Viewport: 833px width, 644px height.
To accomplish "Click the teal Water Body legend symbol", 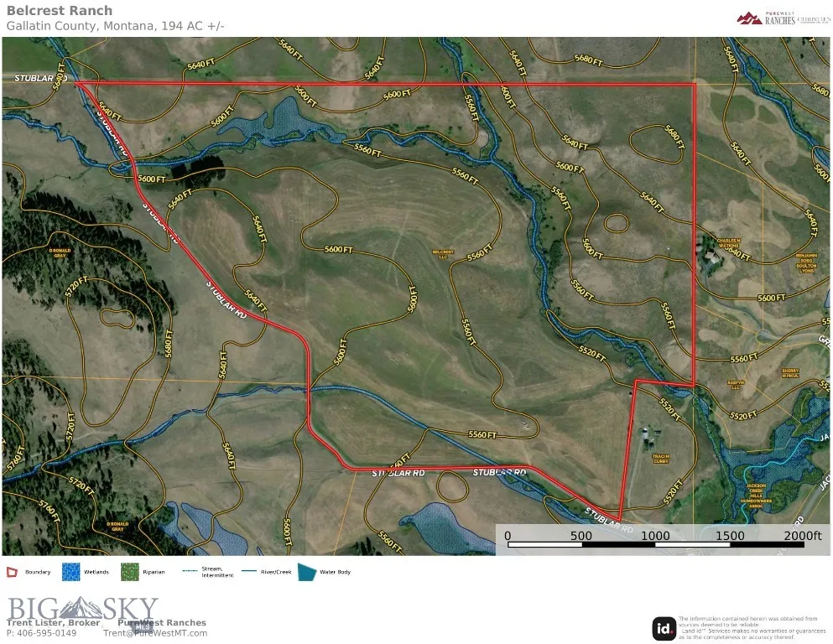I will 309,572.
